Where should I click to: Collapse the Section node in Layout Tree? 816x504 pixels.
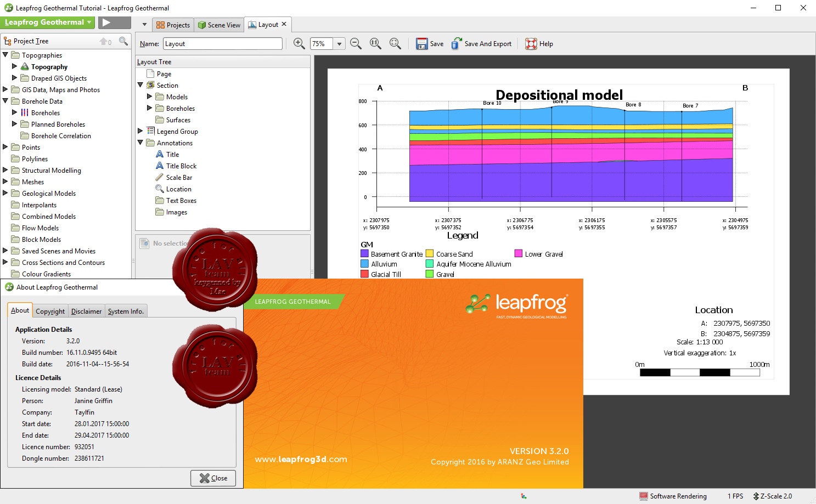coord(140,85)
